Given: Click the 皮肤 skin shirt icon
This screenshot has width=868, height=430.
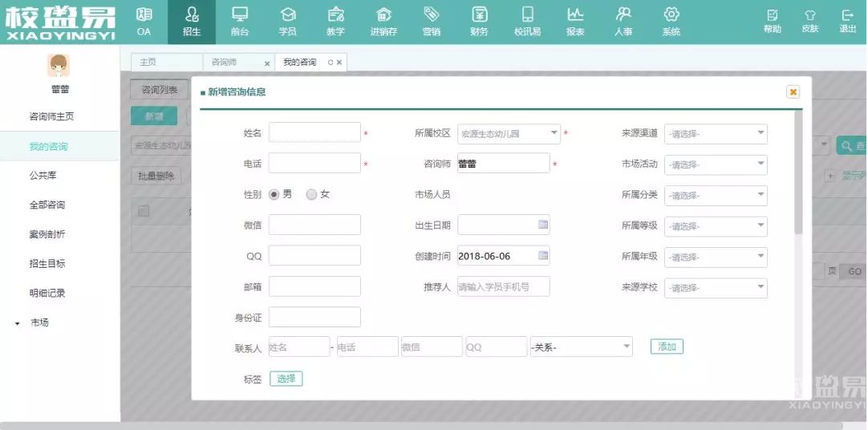Looking at the screenshot, I should pyautogui.click(x=810, y=16).
